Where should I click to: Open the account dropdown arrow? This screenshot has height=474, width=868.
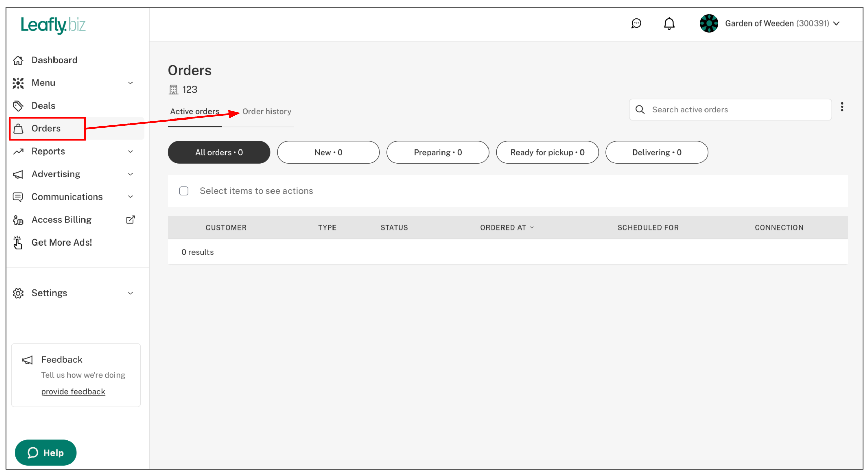836,23
